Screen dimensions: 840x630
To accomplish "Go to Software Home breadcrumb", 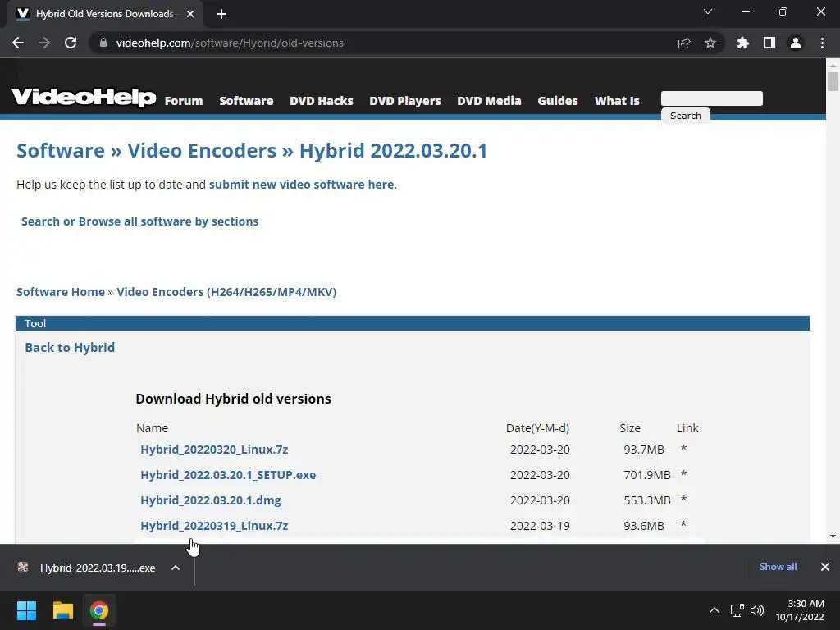I will 61,292.
